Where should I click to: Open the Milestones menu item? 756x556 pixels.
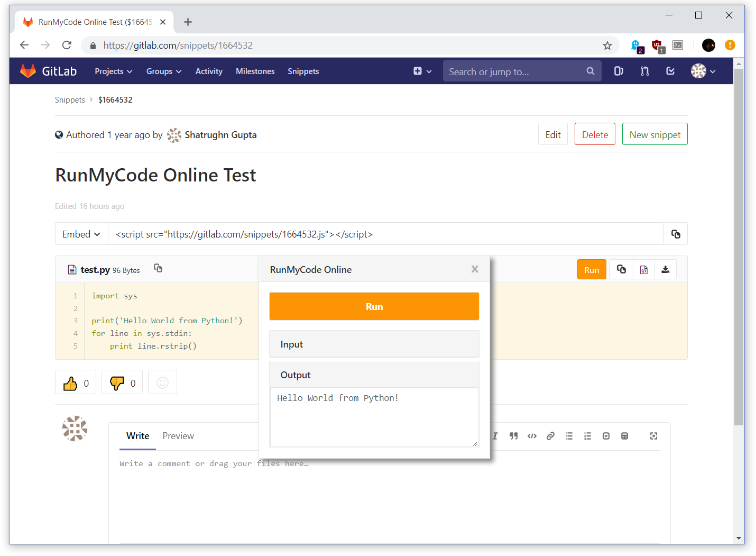pyautogui.click(x=255, y=71)
